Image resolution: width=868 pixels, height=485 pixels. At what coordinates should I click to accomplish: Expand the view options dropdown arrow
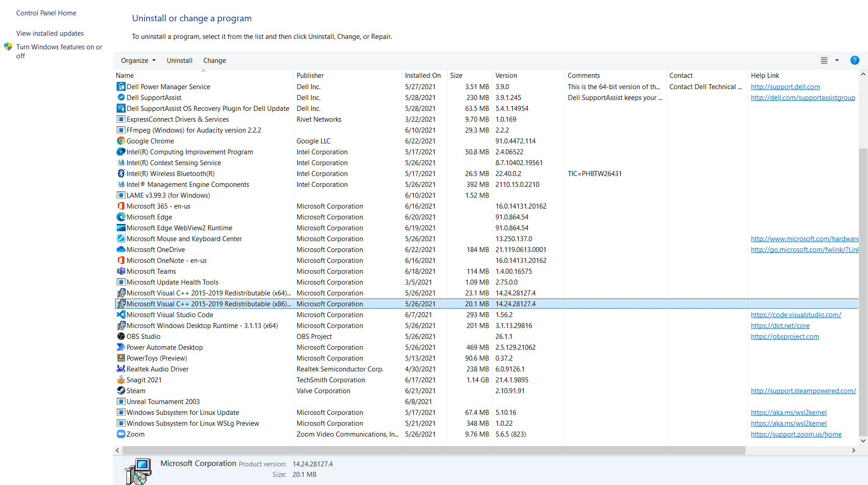(837, 60)
